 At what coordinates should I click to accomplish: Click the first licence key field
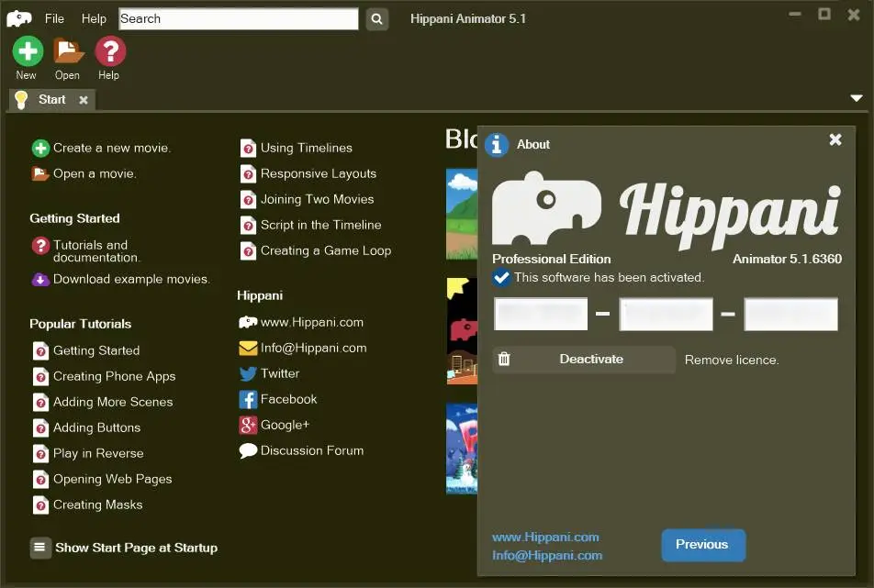pyautogui.click(x=541, y=314)
